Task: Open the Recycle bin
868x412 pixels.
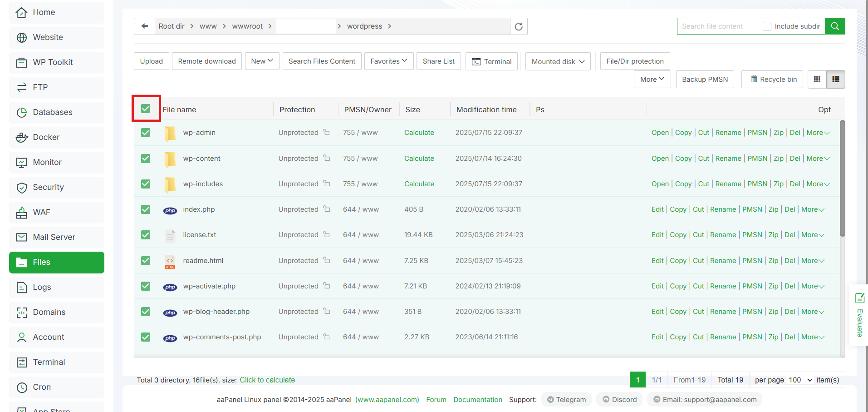Action: (772, 79)
